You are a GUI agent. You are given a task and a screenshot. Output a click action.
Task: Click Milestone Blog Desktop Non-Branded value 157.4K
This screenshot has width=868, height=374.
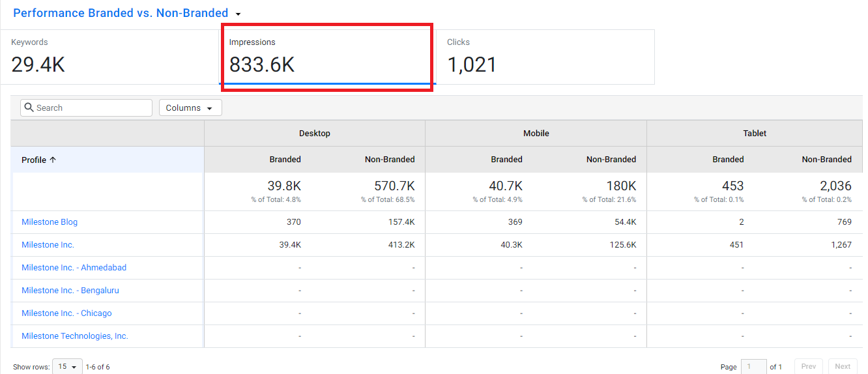point(401,222)
